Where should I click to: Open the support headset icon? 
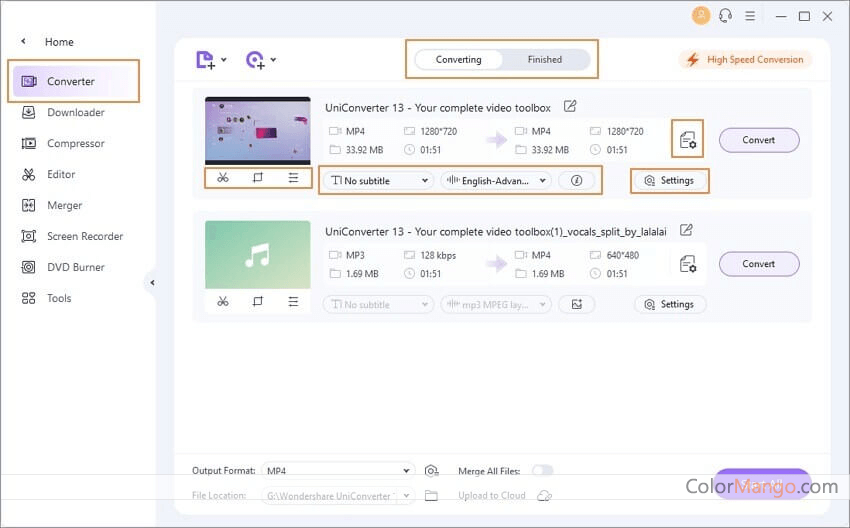click(725, 16)
